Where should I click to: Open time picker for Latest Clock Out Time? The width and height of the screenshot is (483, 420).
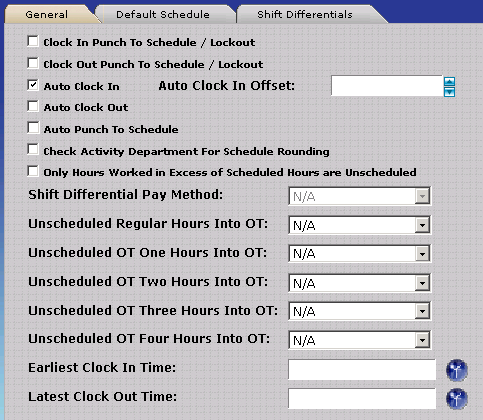[457, 399]
